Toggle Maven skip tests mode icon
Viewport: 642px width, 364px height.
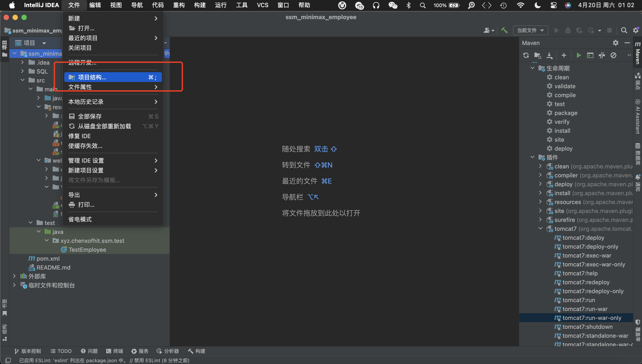pyautogui.click(x=613, y=55)
